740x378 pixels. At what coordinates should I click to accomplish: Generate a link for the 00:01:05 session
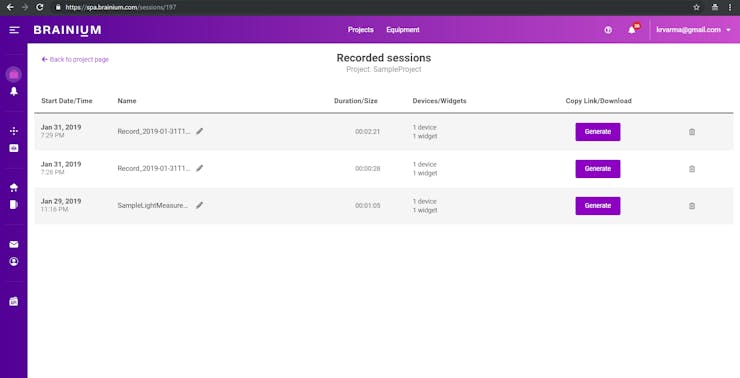[597, 206]
